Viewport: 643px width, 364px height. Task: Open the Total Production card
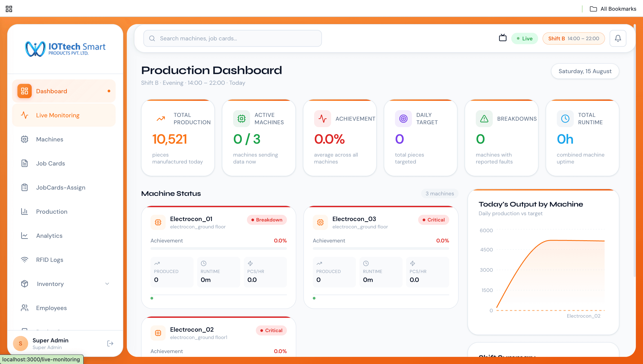(x=178, y=138)
